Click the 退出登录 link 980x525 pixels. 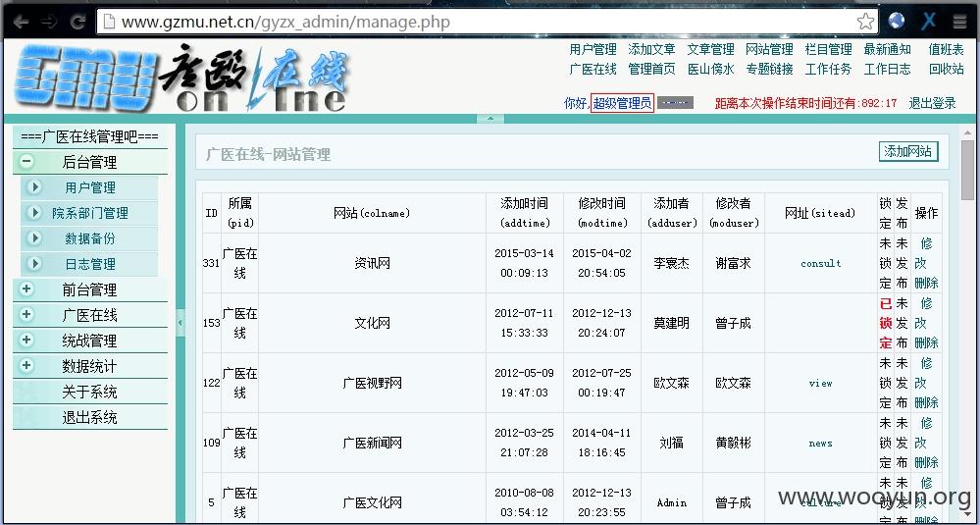tap(932, 103)
